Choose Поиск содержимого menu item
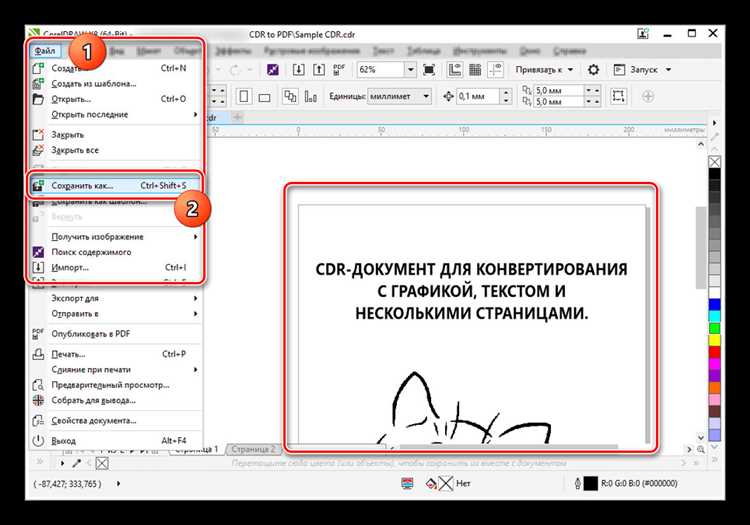The width and height of the screenshot is (750, 525). pos(115,252)
